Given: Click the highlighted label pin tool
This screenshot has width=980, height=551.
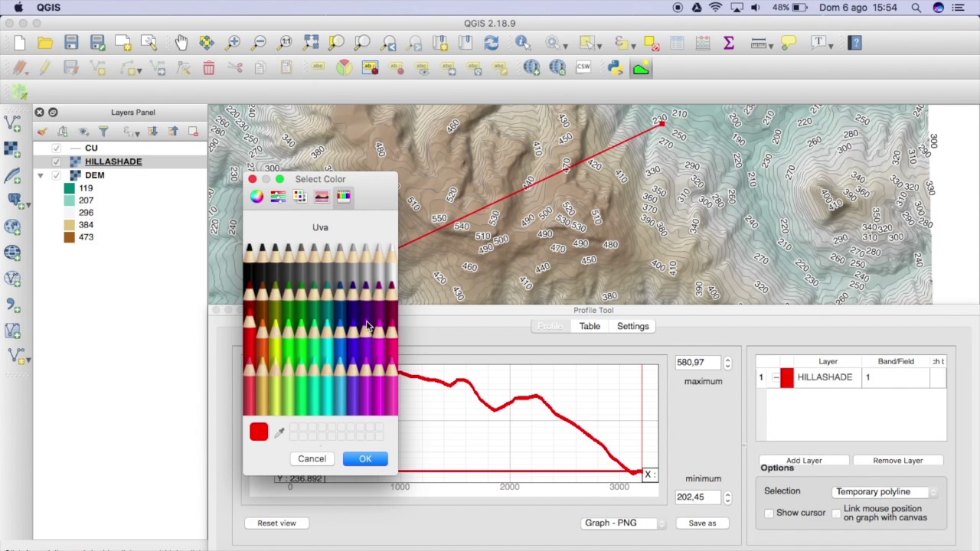Looking at the screenshot, I should [x=370, y=68].
